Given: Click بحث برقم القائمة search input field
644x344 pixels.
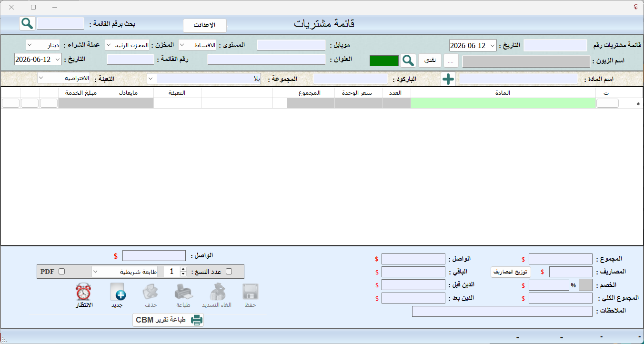Looking at the screenshot, I should pos(60,23).
